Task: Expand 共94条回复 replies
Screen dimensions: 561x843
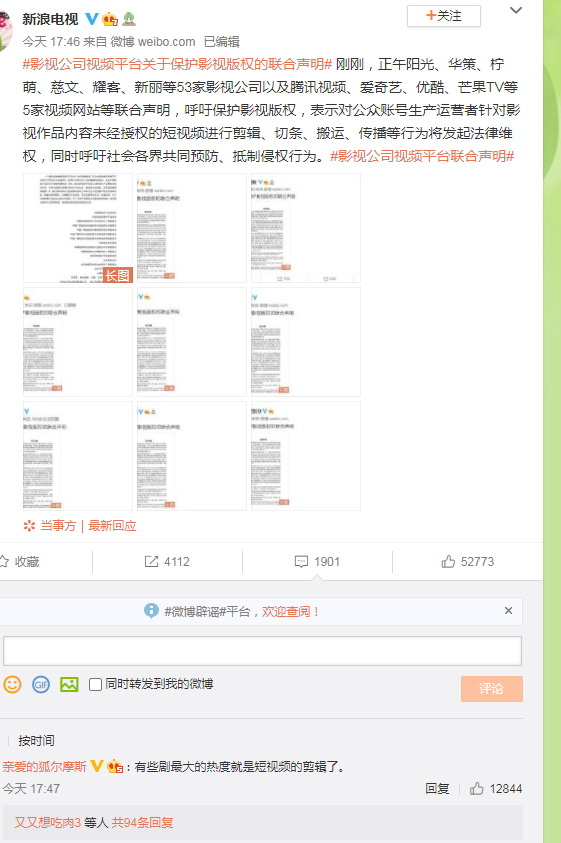Action: (x=143, y=823)
